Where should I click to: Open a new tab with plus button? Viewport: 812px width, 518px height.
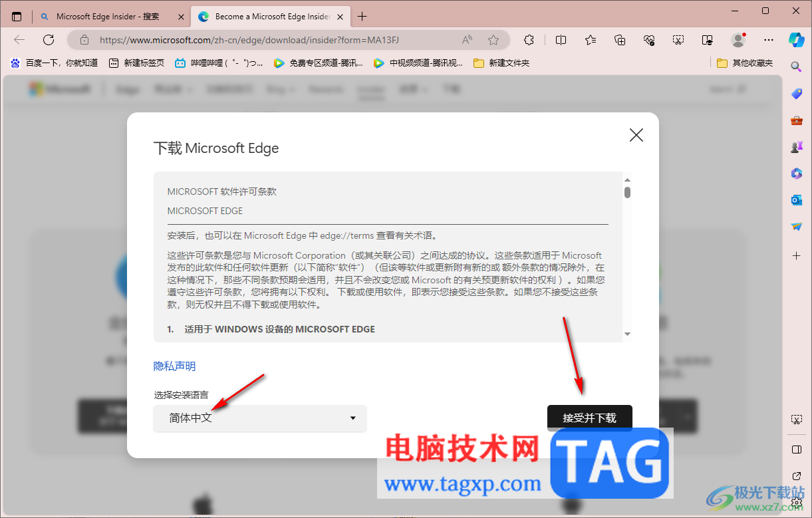click(x=362, y=17)
